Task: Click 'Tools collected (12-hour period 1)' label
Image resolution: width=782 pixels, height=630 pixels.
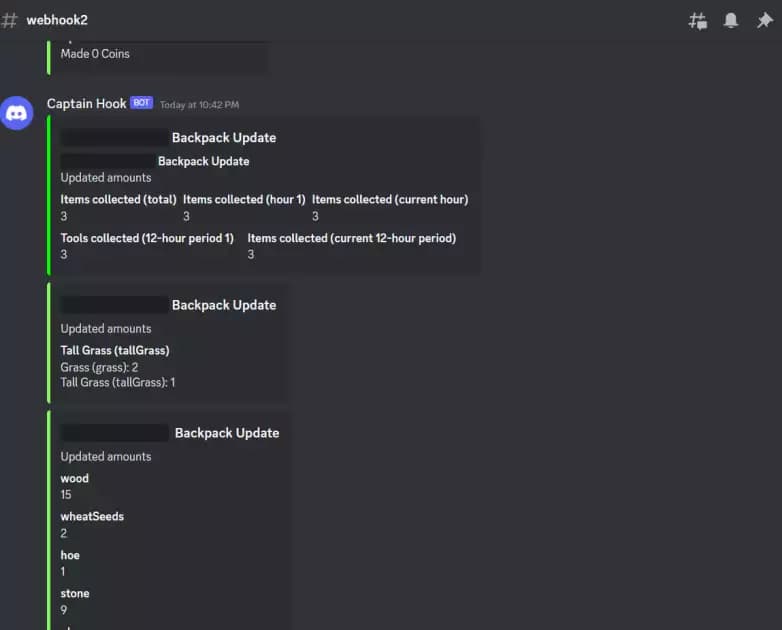Action: click(147, 238)
